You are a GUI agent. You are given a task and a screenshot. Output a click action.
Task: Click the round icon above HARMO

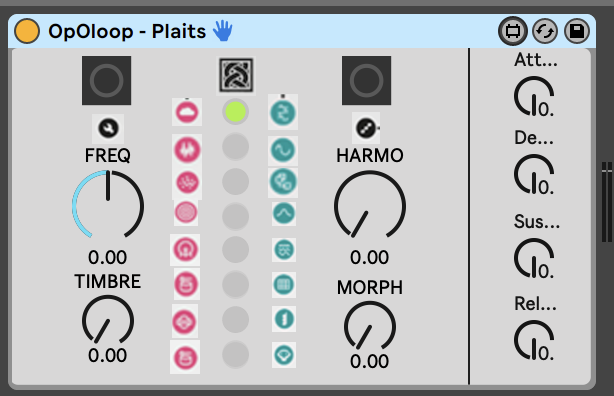click(x=366, y=128)
